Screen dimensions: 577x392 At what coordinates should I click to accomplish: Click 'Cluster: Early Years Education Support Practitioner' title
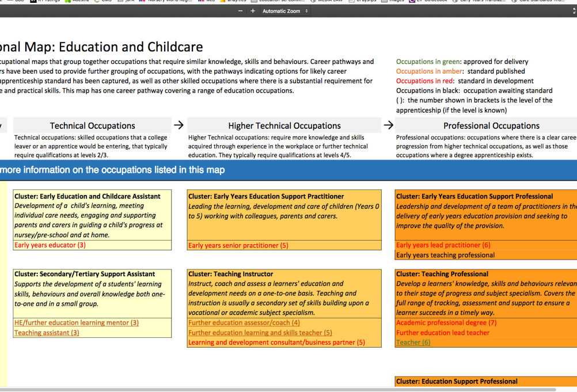(266, 196)
